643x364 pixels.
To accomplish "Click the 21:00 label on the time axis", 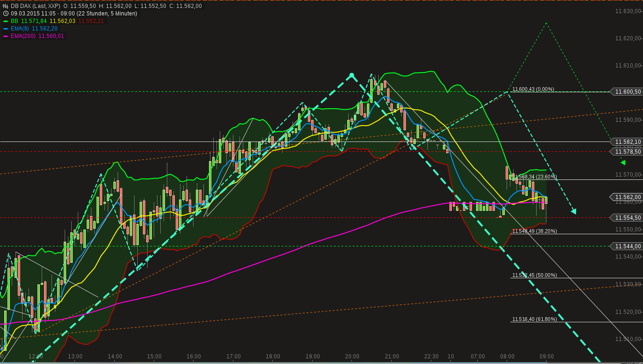I will [392, 357].
